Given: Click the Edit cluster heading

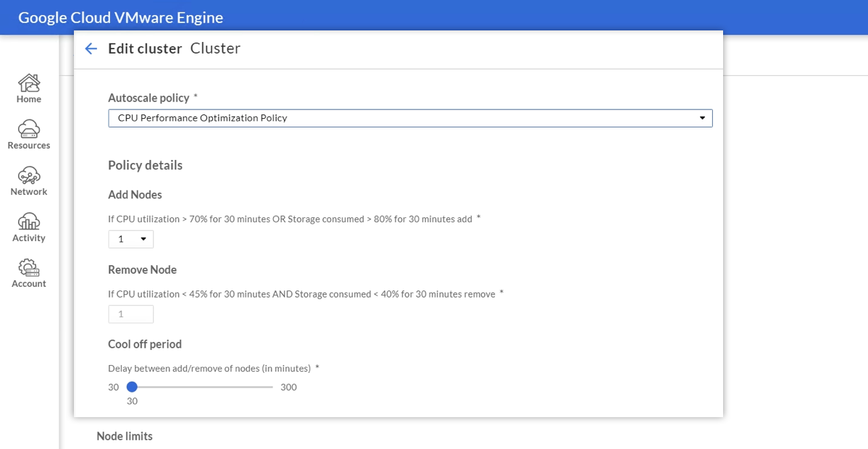Looking at the screenshot, I should [145, 49].
